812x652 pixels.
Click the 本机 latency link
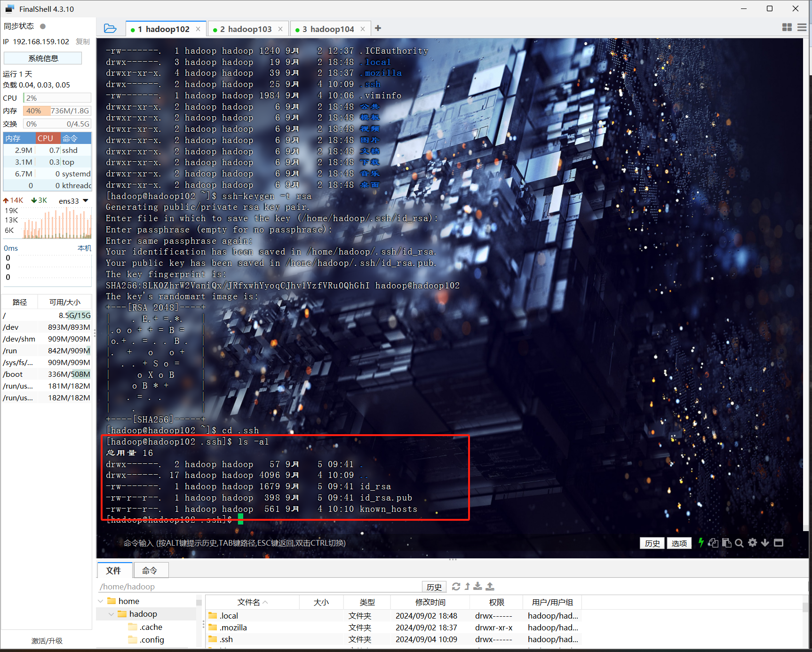click(x=84, y=248)
